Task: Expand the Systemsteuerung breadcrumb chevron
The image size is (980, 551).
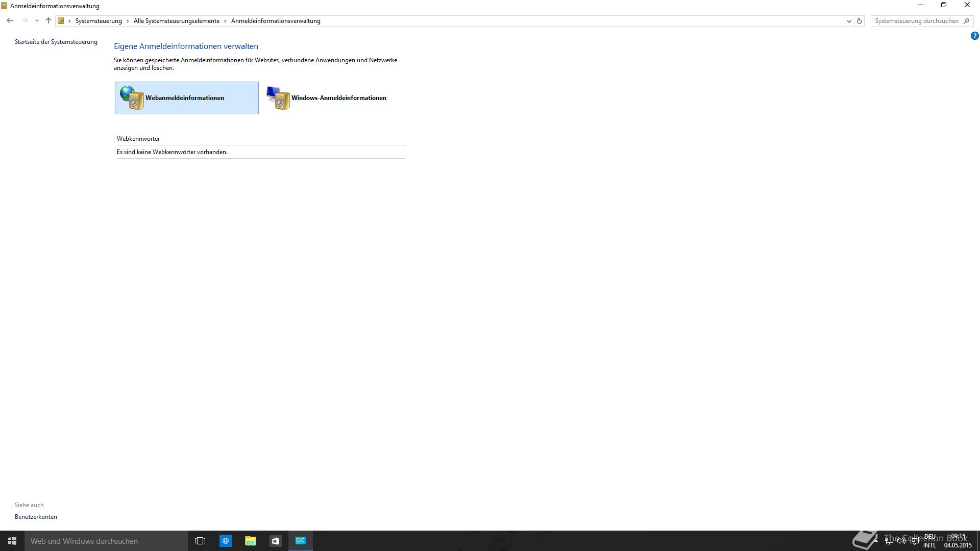Action: click(128, 21)
